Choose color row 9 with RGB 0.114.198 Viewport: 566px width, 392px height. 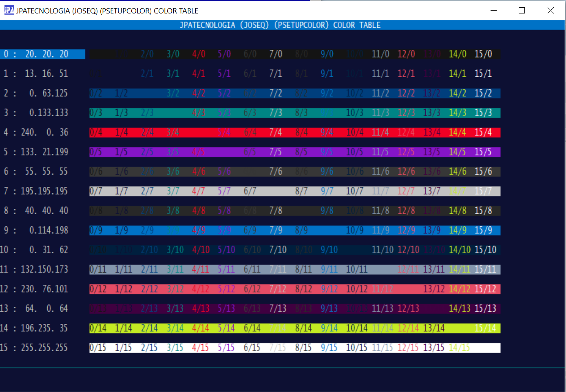tap(36, 230)
